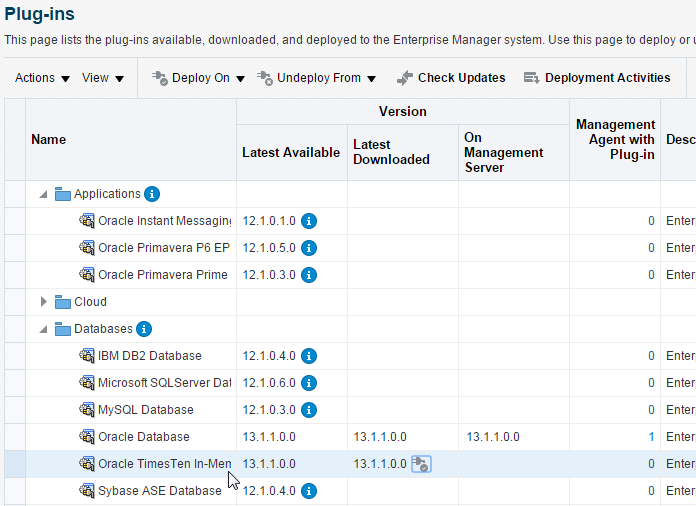
Task: Click info icon for Microsoft SQLServer version
Action: click(309, 383)
